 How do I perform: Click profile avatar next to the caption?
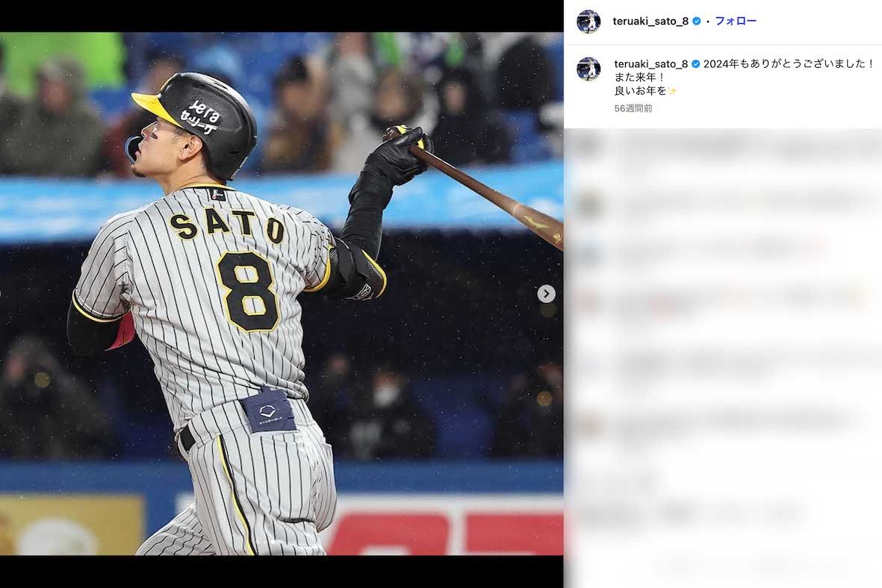click(588, 69)
